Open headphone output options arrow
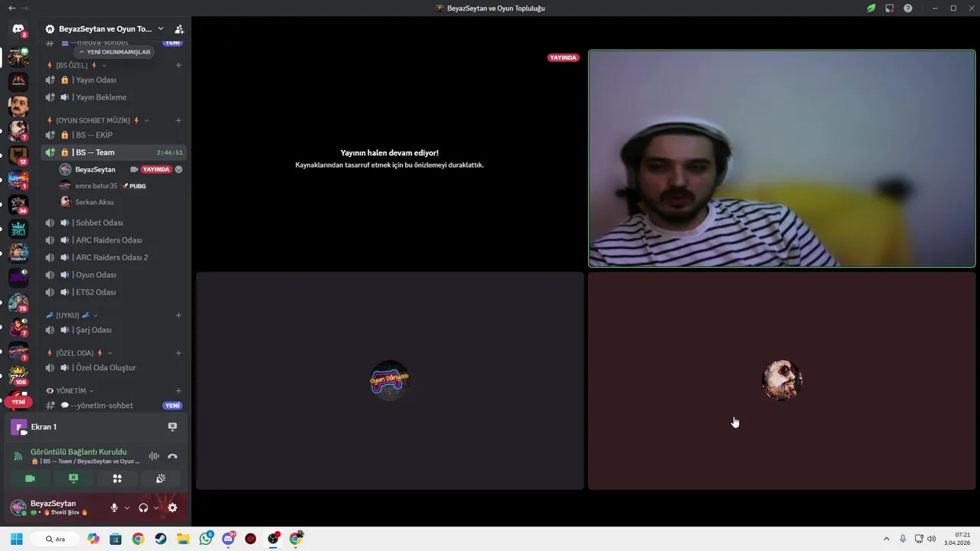This screenshot has height=551, width=980. [x=156, y=507]
